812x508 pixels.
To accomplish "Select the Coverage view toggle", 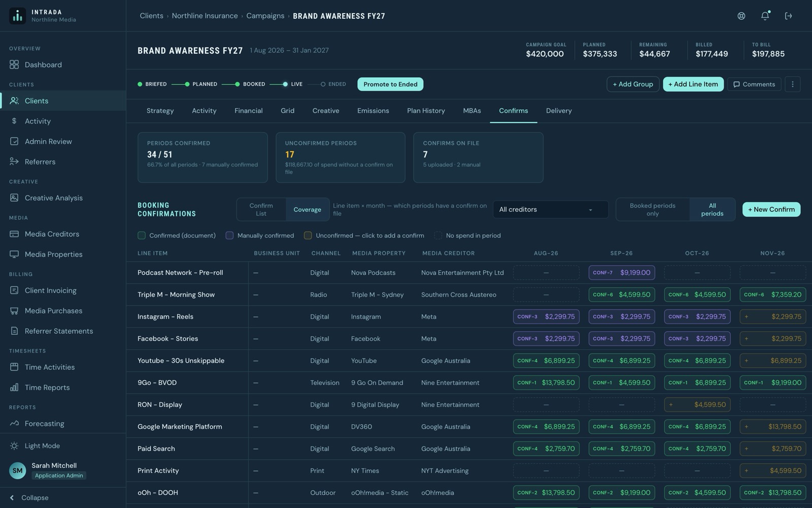I will (x=307, y=209).
